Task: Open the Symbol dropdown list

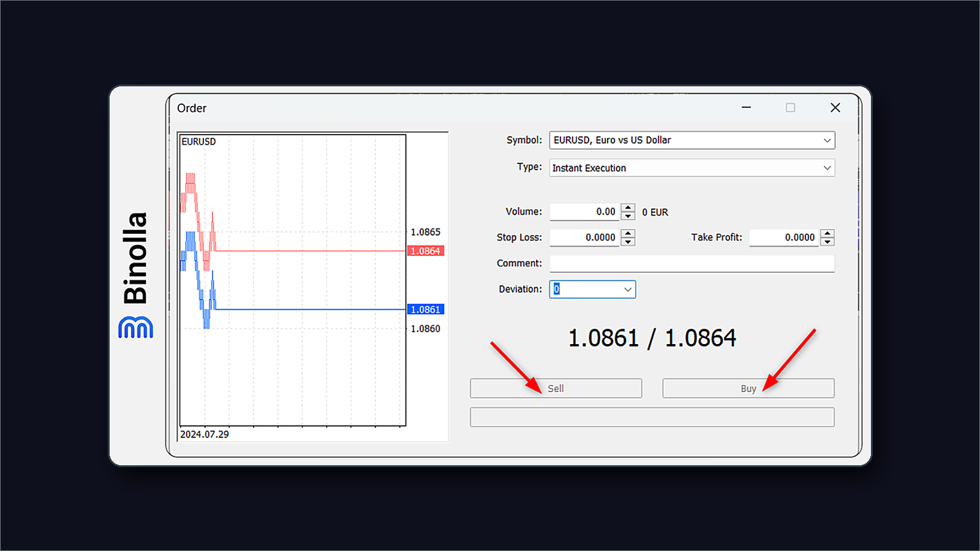Action: (x=828, y=140)
